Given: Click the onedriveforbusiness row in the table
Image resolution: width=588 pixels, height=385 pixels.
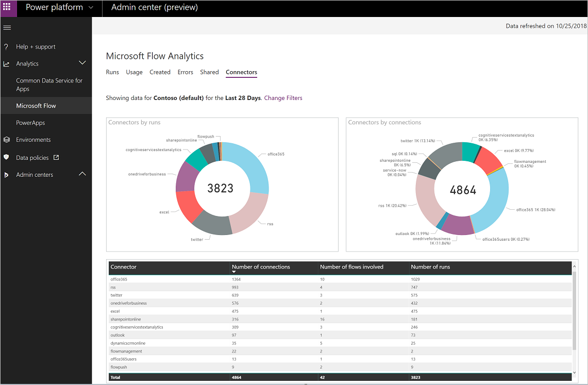Looking at the screenshot, I should [340, 303].
